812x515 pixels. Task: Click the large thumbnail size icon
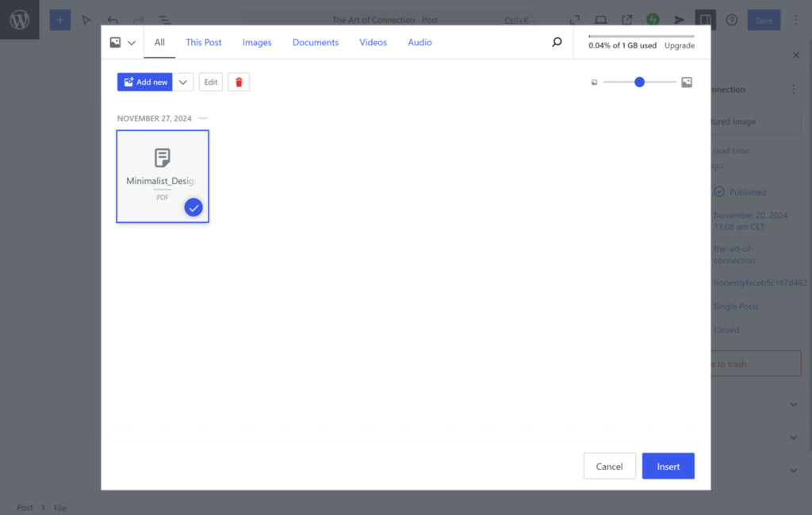(x=687, y=82)
